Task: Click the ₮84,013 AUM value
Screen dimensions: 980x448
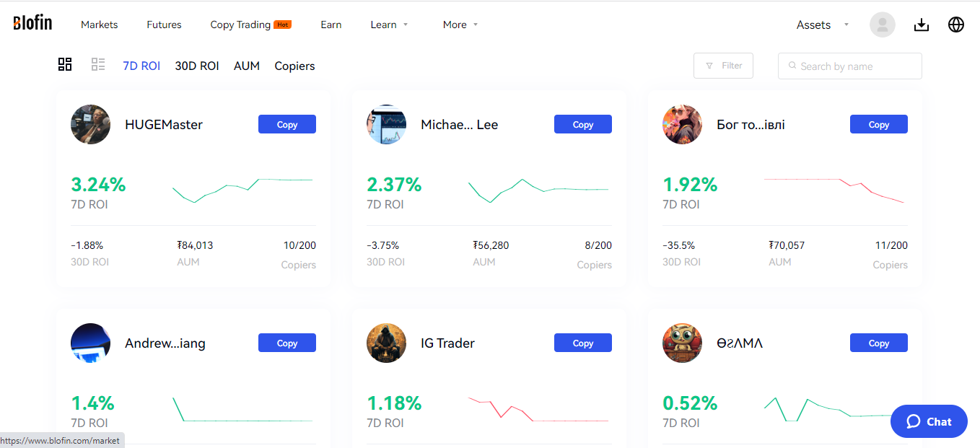Action: pos(195,245)
